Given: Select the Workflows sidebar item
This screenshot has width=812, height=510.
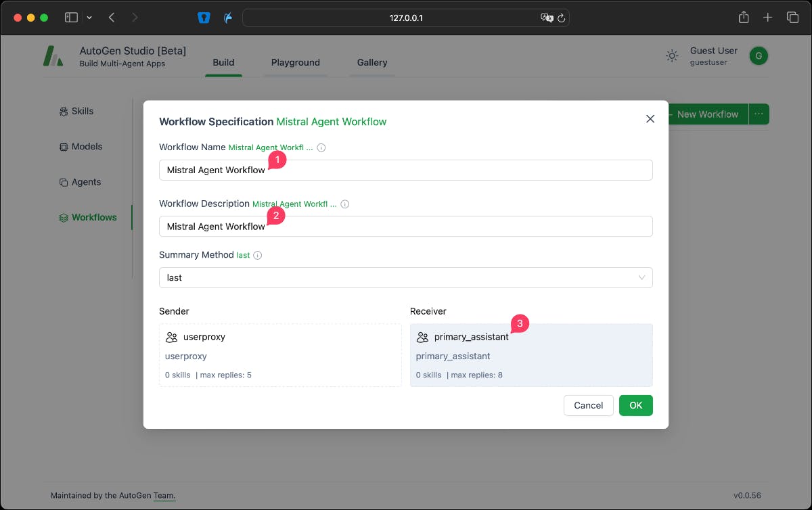Looking at the screenshot, I should pos(88,217).
